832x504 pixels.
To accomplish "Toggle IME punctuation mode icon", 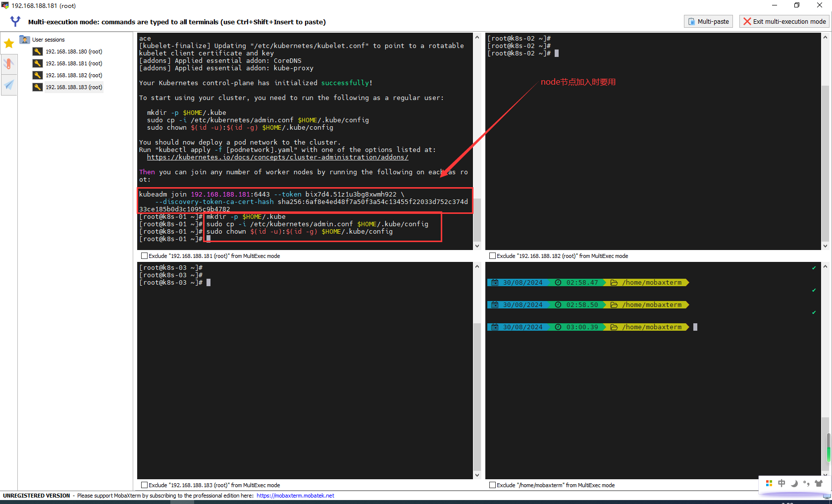I will [x=806, y=483].
